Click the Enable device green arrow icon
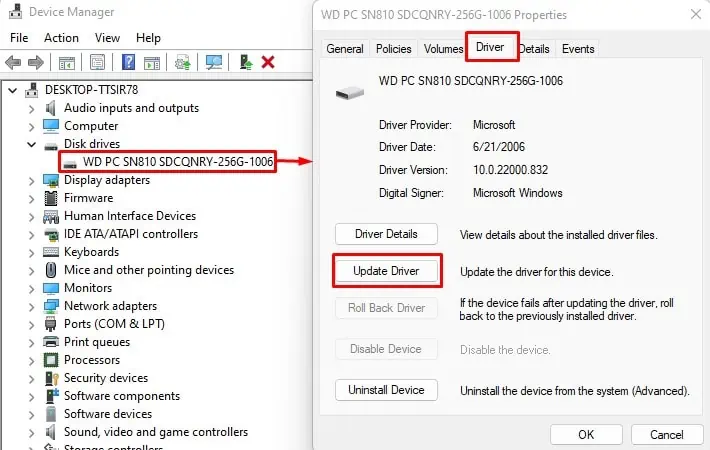 [x=246, y=62]
